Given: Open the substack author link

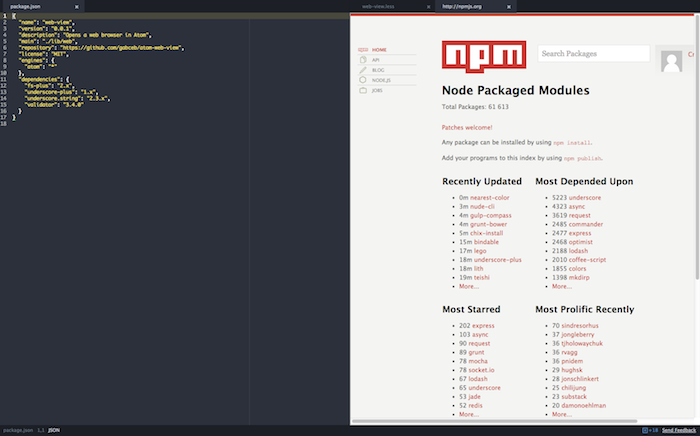Looking at the screenshot, I should coord(574,397).
